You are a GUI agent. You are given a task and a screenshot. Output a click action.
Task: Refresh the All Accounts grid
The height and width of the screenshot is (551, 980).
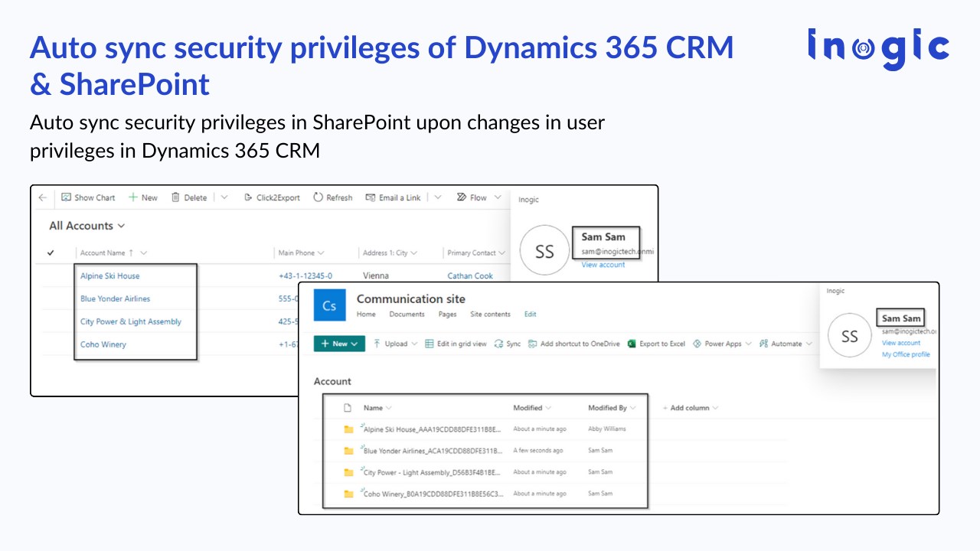[x=333, y=197]
